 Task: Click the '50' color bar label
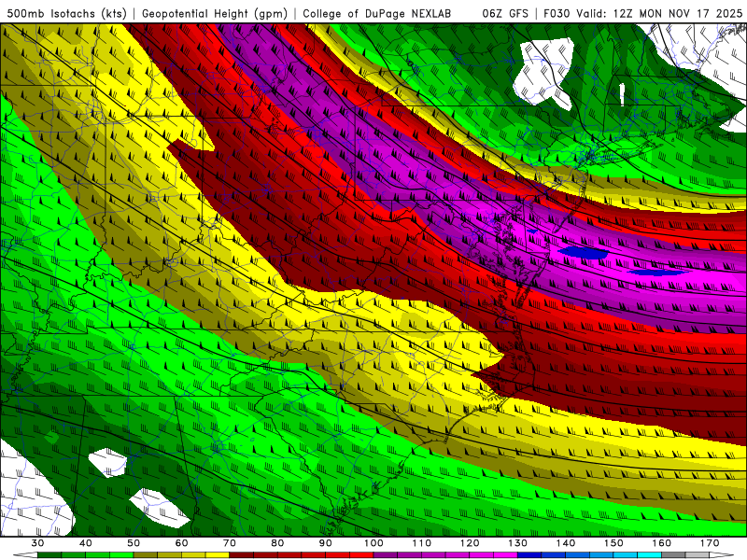point(134,543)
